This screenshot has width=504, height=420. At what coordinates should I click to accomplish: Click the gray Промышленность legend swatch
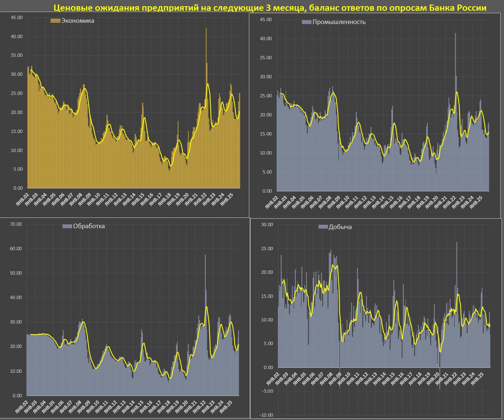(x=306, y=22)
